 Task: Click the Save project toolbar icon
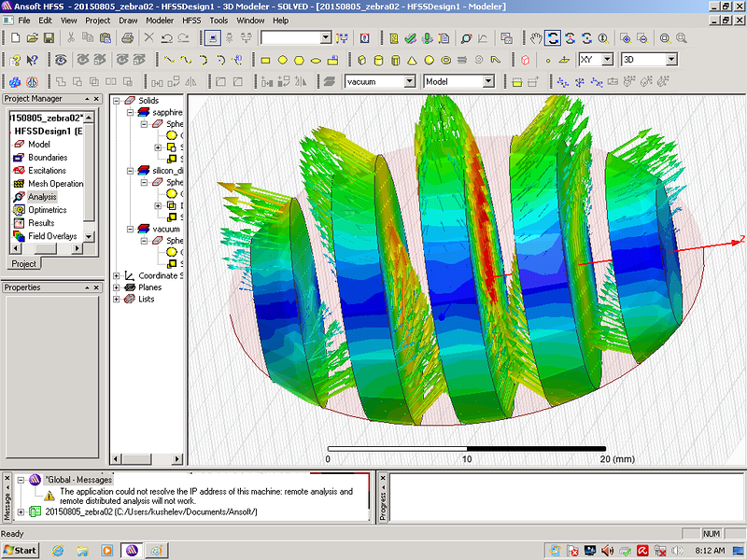click(x=48, y=38)
